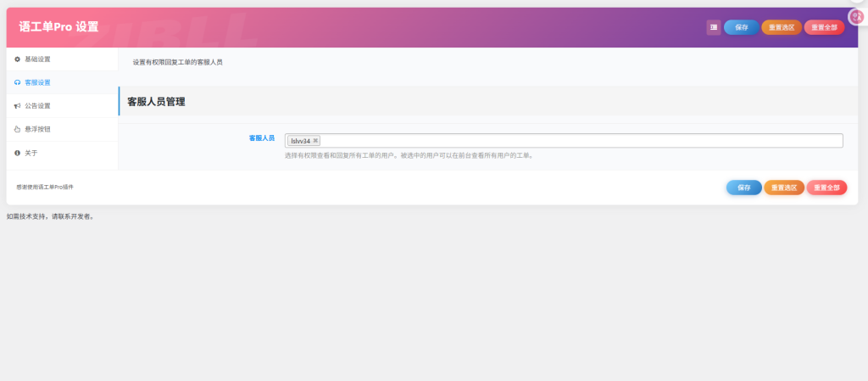Click the 语工单Pro 设置 page title
Viewport: 868px width, 381px height.
click(58, 27)
